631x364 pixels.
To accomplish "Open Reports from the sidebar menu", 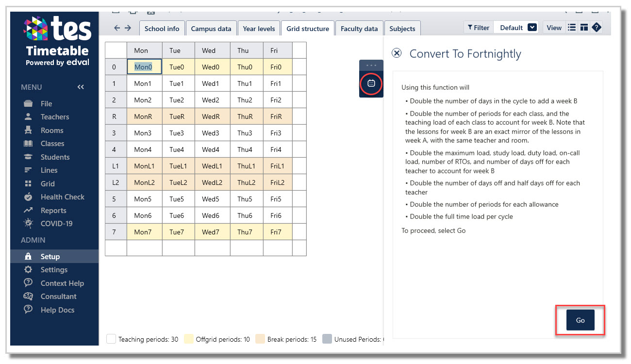I will click(x=53, y=211).
